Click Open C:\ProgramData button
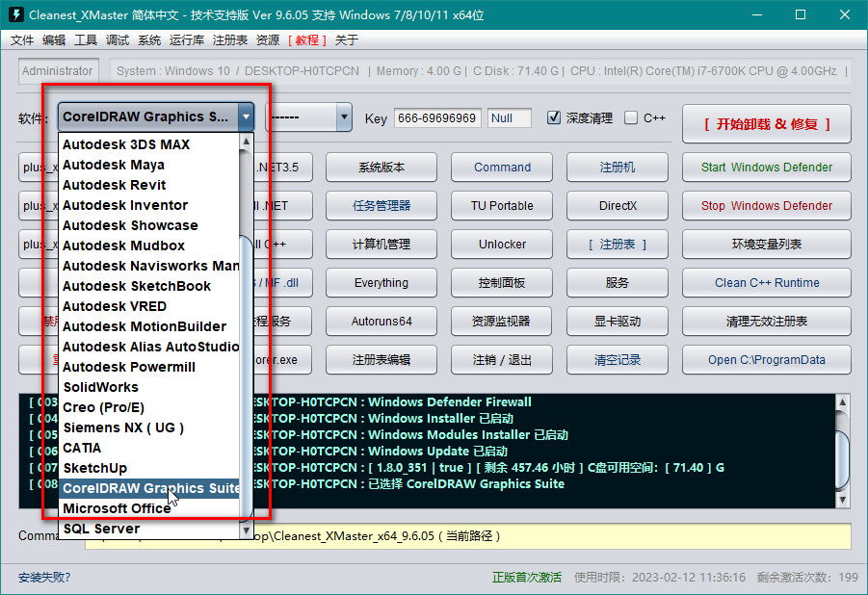 (767, 360)
